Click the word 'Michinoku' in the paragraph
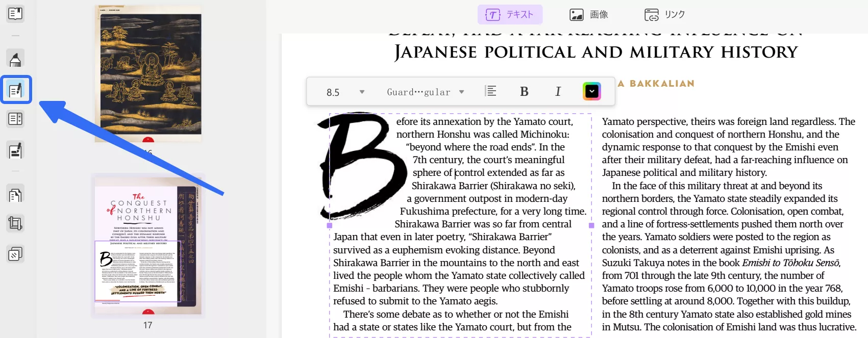Viewport: 868px width, 338px height. coord(543,135)
